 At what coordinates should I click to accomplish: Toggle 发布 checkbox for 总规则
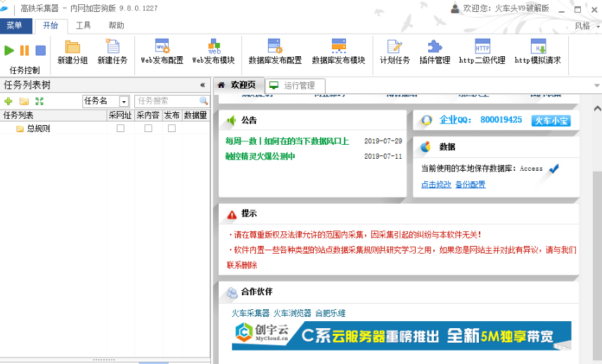pos(172,128)
